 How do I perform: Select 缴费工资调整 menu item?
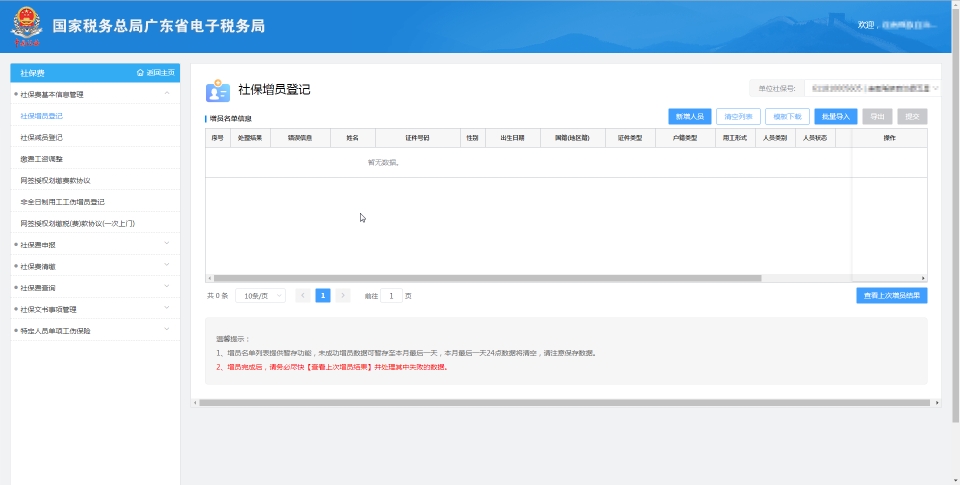click(x=42, y=159)
